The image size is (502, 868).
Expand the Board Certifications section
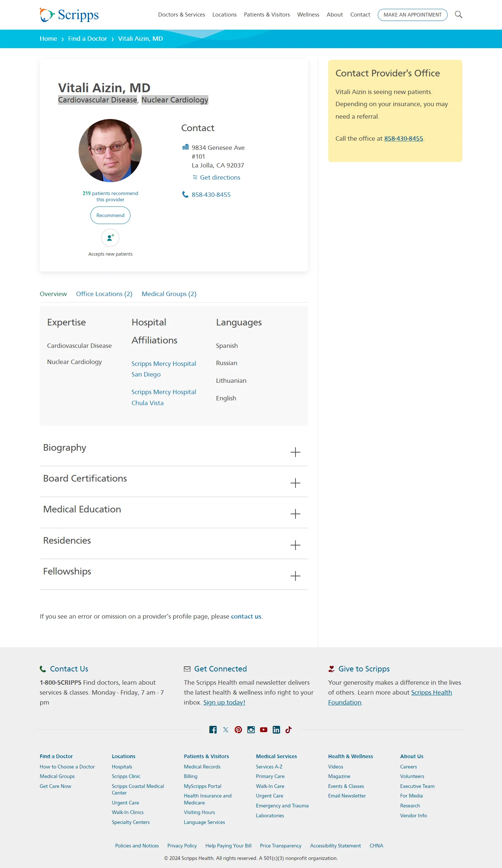click(295, 483)
